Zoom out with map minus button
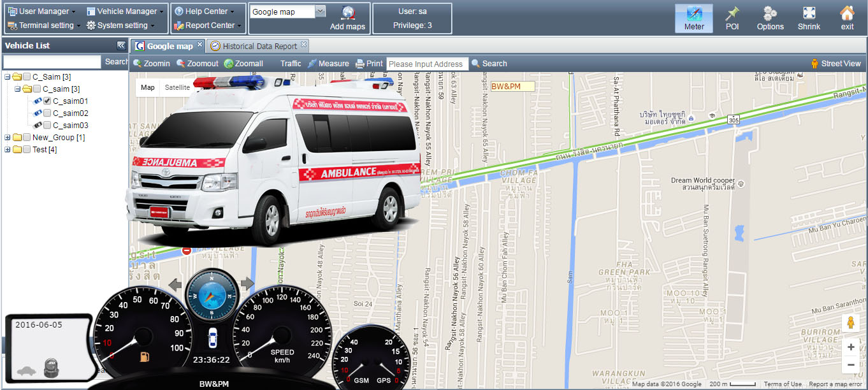The height and width of the screenshot is (390, 868). [851, 365]
